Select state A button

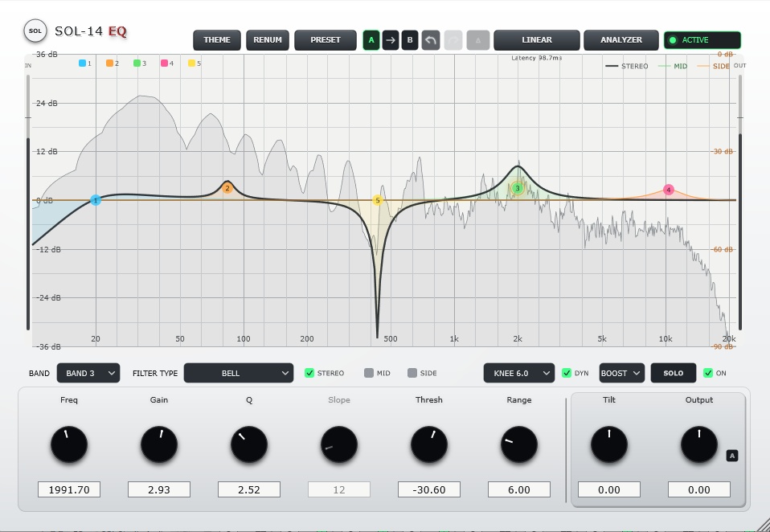(x=371, y=40)
